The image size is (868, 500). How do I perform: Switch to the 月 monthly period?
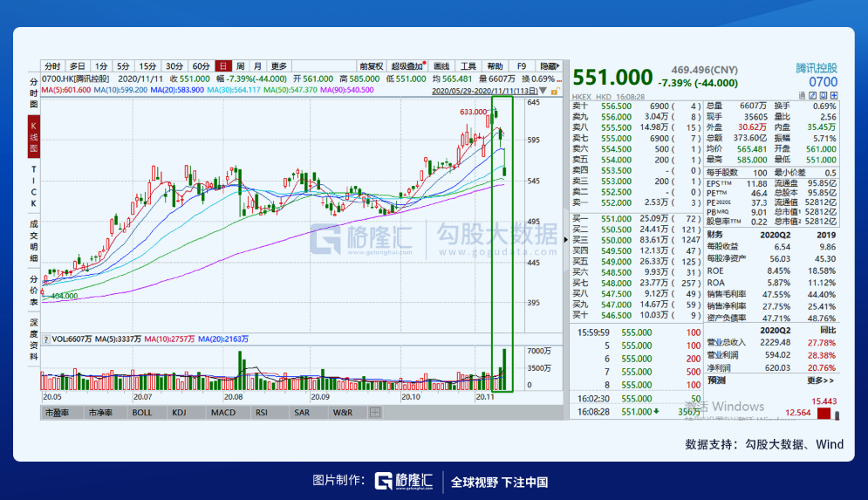click(257, 66)
